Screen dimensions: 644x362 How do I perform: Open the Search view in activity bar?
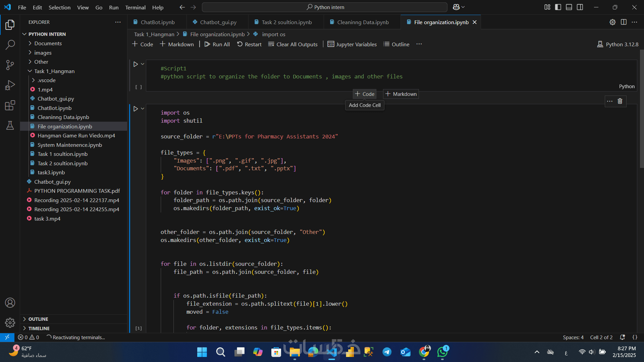(10, 45)
